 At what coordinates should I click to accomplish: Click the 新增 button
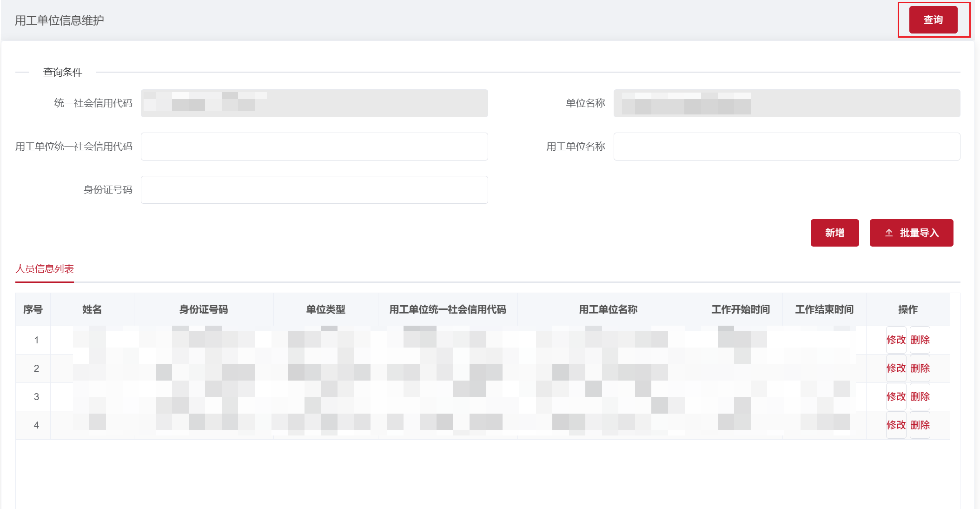834,233
